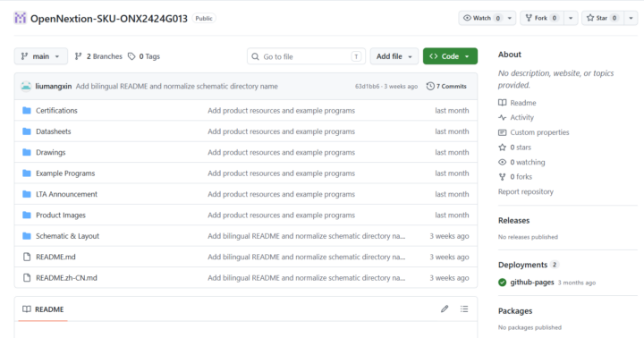
Task: Click folder icon of LTA Announcement row
Action: [x=27, y=194]
